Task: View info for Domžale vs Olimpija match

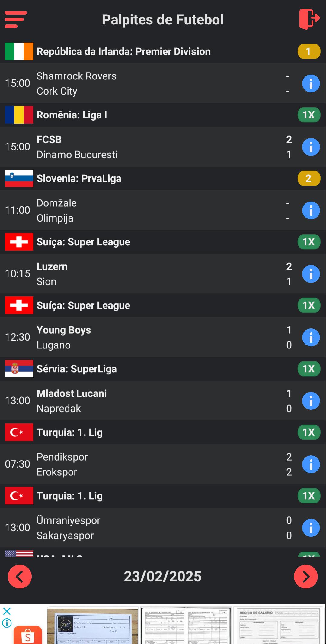Action: tap(311, 210)
